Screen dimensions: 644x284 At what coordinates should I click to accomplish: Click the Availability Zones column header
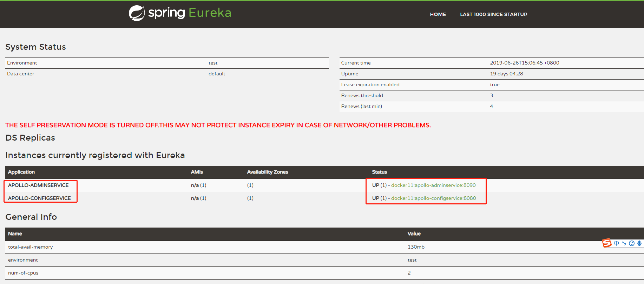click(x=268, y=172)
